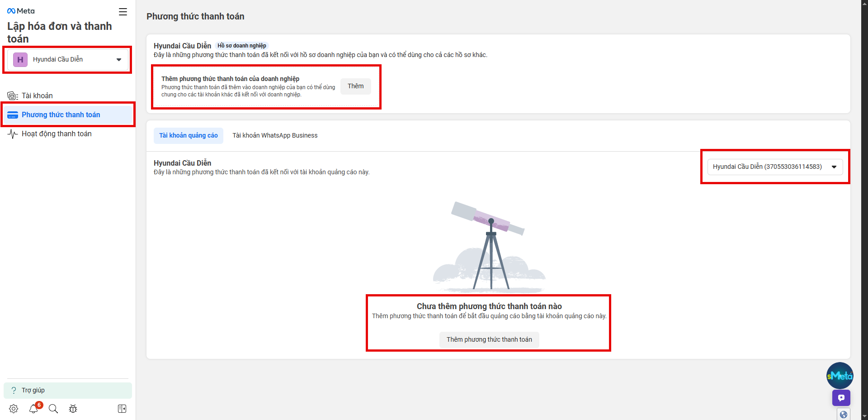Open the notifications bell with badge 6
The width and height of the screenshot is (868, 420).
pos(34,409)
